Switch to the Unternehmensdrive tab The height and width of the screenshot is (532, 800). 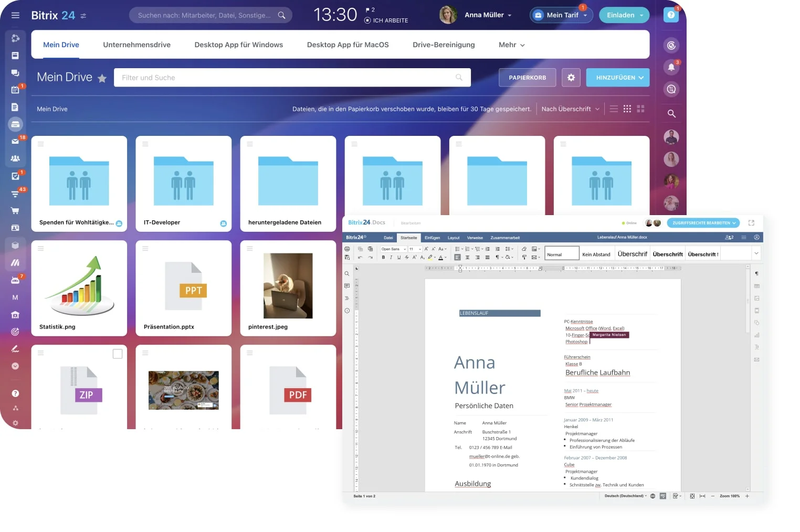(136, 45)
